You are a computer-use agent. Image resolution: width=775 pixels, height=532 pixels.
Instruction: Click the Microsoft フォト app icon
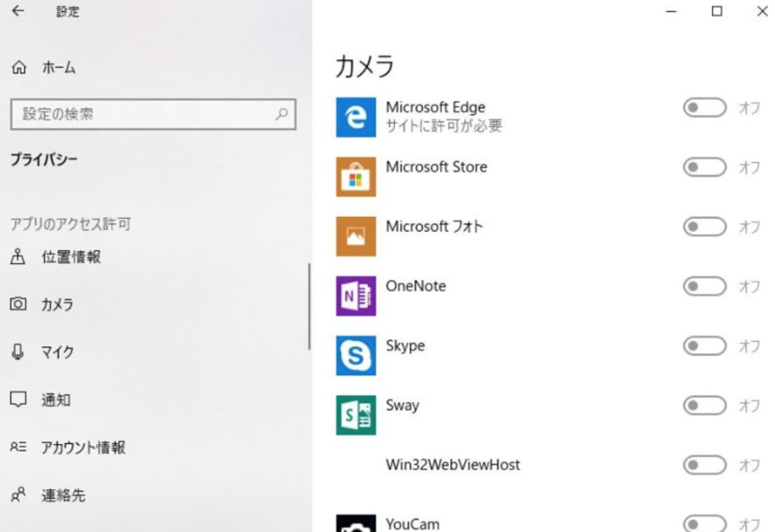(356, 237)
